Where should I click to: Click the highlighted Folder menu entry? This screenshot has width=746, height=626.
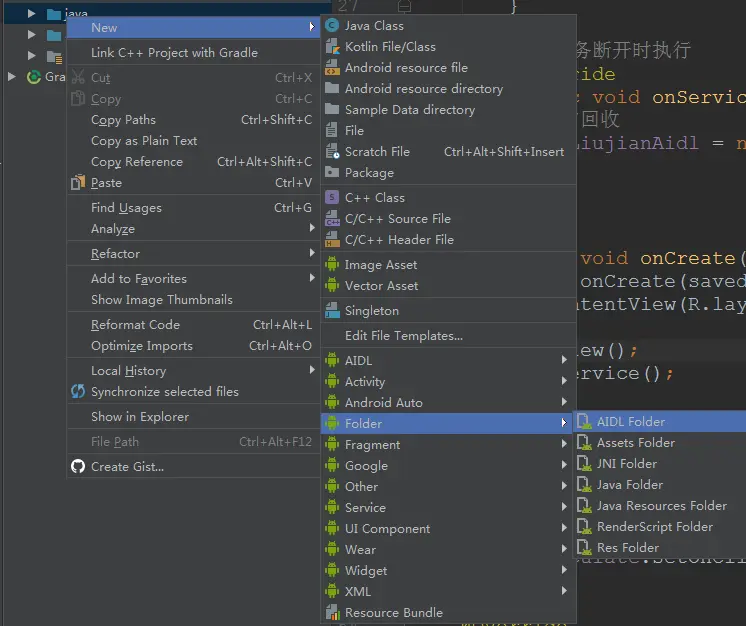(x=449, y=423)
